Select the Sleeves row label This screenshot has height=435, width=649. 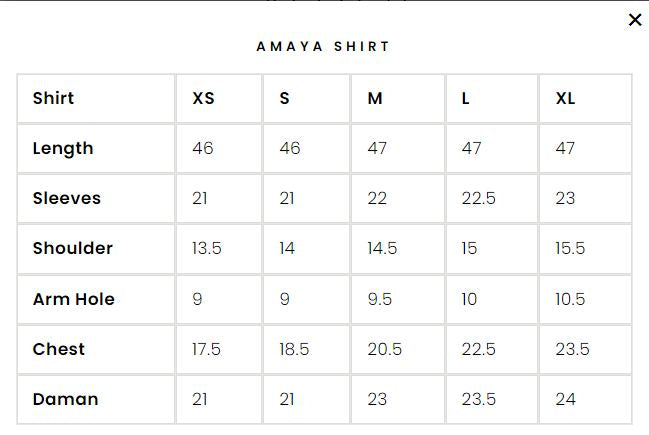(x=67, y=198)
